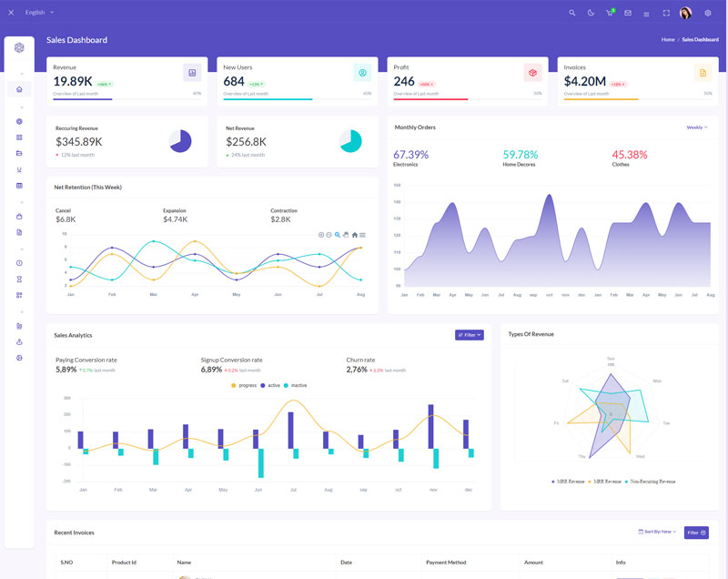This screenshot has height=579, width=728.
Task: Toggle the 'progress' series in Sales Analytics legend
Action: point(243,385)
